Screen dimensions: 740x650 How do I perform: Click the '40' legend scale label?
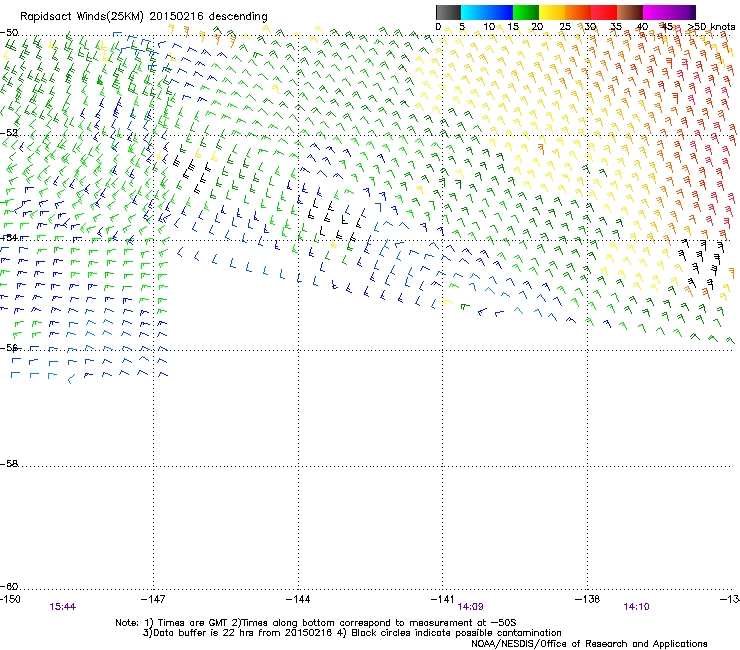point(642,27)
